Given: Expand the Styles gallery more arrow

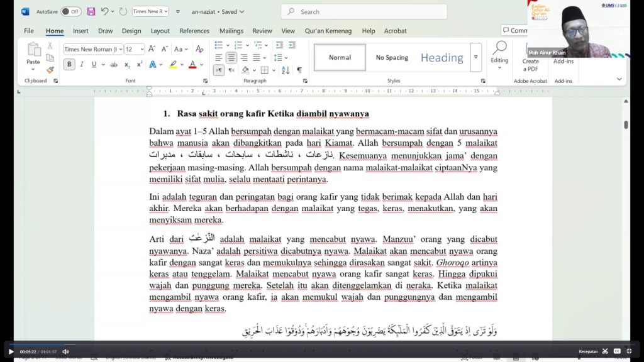Looking at the screenshot, I should tap(476, 57).
